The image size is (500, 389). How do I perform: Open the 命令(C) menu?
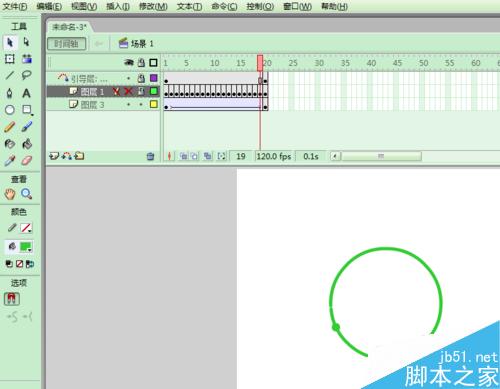(x=224, y=6)
